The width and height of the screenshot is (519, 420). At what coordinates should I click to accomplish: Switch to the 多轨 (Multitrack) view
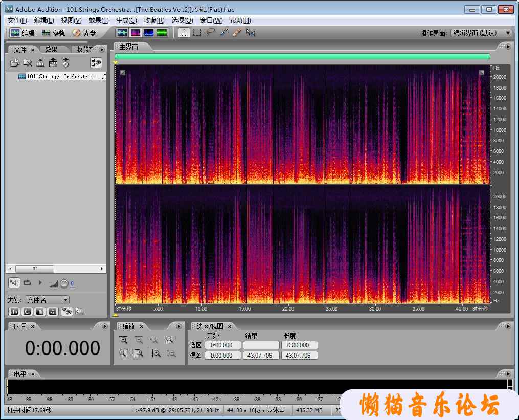53,33
